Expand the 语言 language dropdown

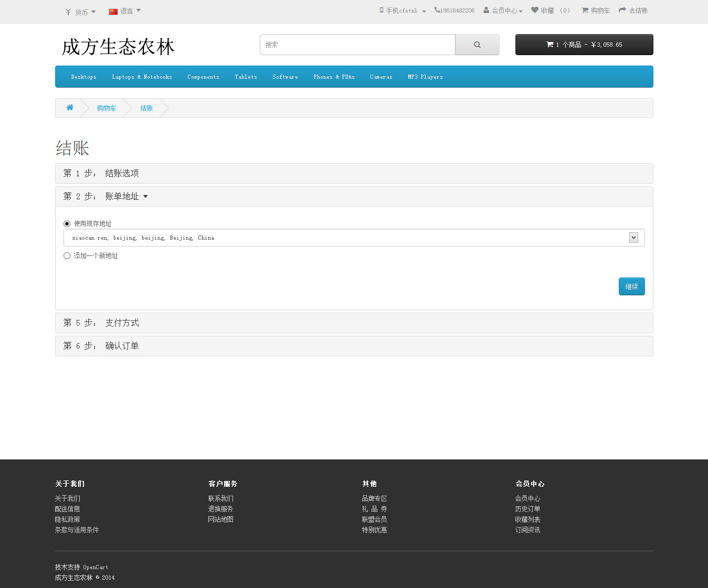124,11
